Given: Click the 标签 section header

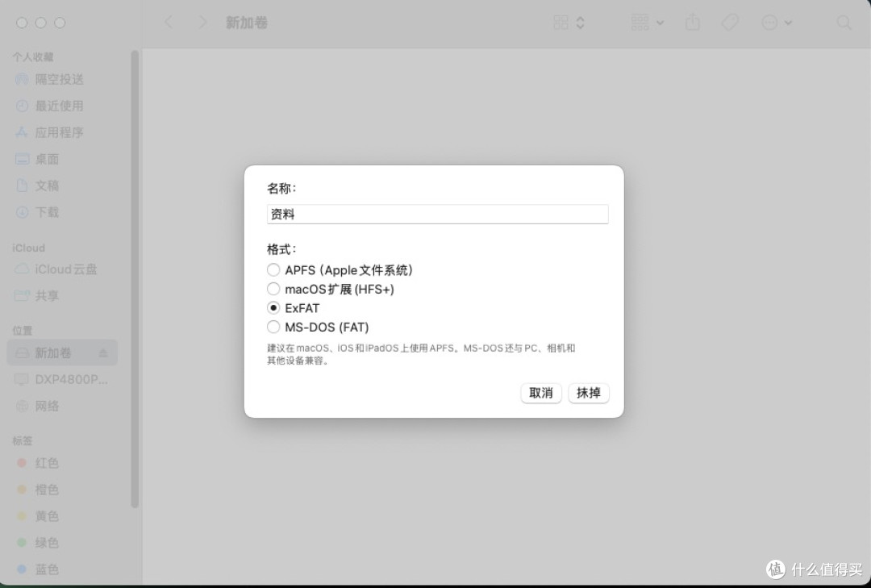Looking at the screenshot, I should (x=23, y=440).
